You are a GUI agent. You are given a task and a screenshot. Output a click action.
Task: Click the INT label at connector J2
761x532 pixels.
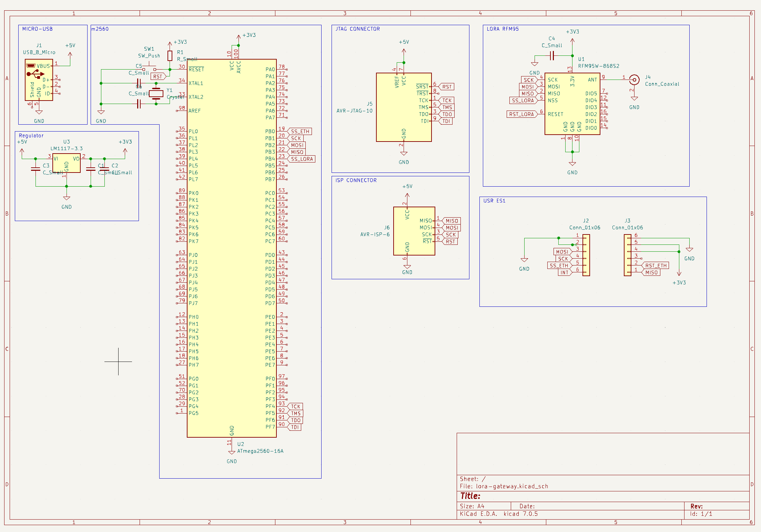[565, 272]
